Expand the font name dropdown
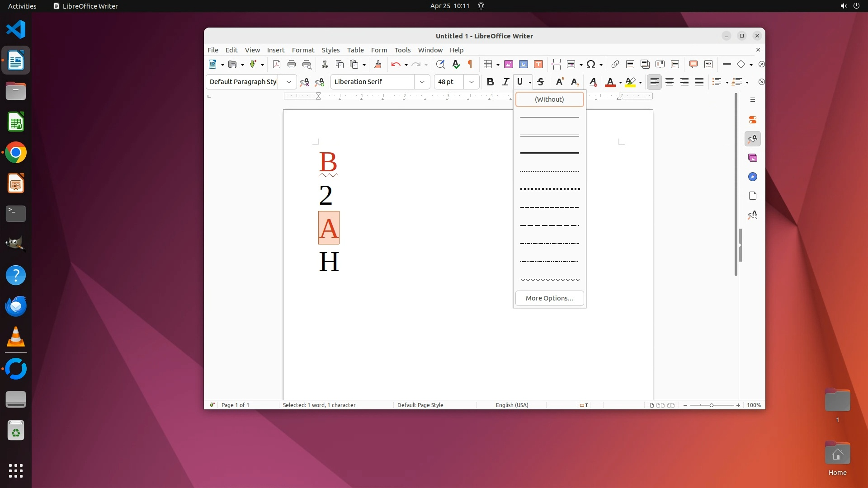This screenshot has width=868, height=488. point(422,82)
